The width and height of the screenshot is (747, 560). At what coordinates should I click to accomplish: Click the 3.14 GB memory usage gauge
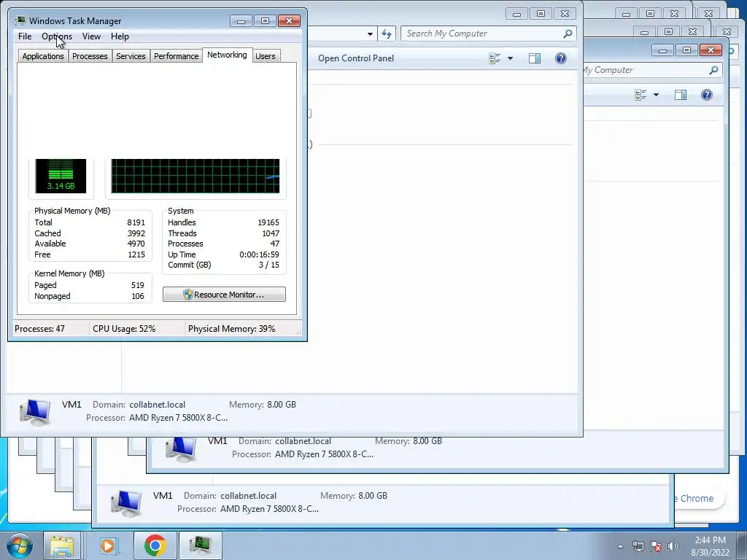pyautogui.click(x=61, y=176)
